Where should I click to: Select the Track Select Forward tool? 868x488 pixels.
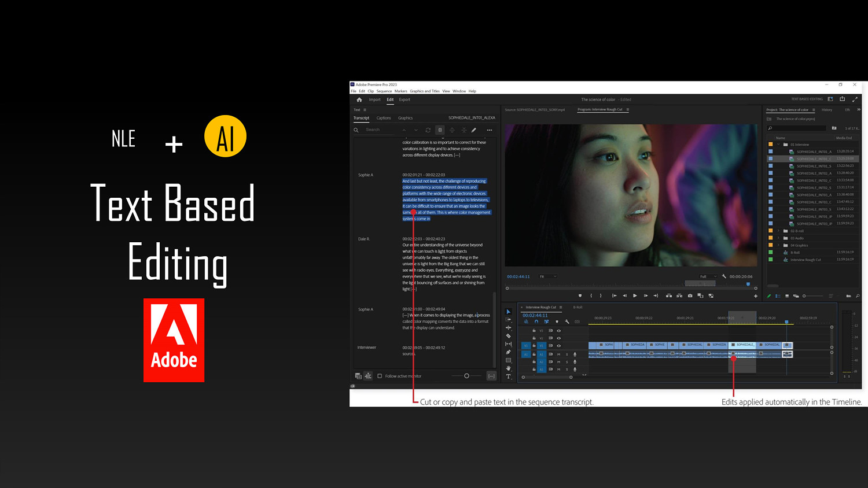[509, 320]
